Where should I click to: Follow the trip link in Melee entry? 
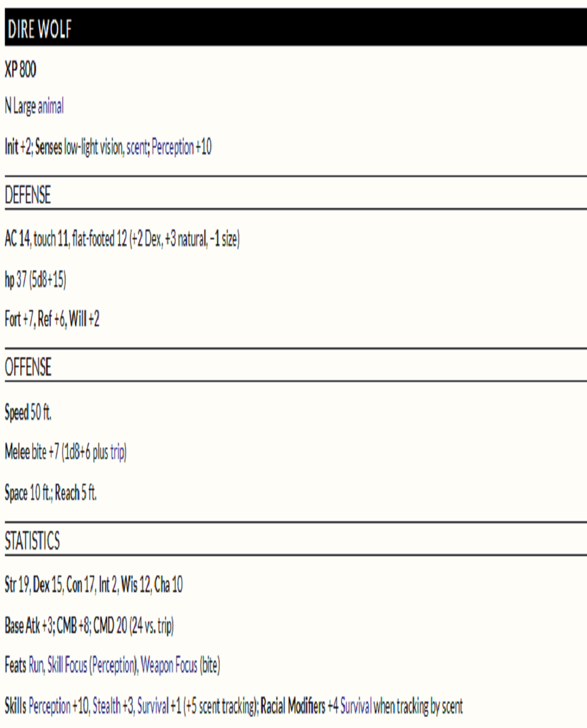(x=117, y=453)
